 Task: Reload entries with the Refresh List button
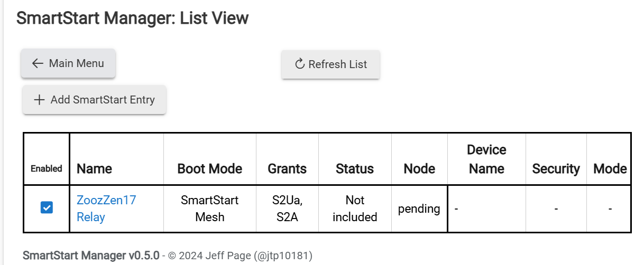[x=330, y=64]
